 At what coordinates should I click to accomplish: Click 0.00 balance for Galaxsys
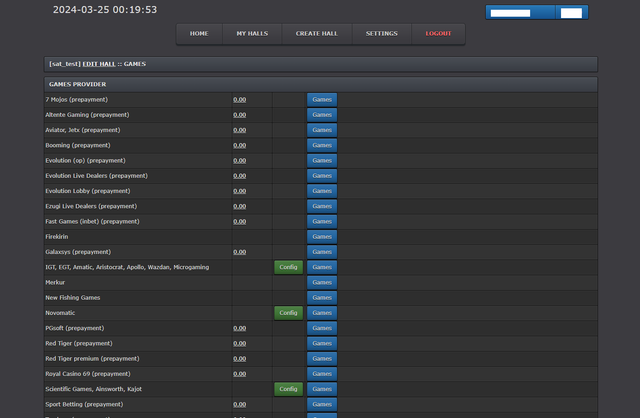click(x=240, y=252)
